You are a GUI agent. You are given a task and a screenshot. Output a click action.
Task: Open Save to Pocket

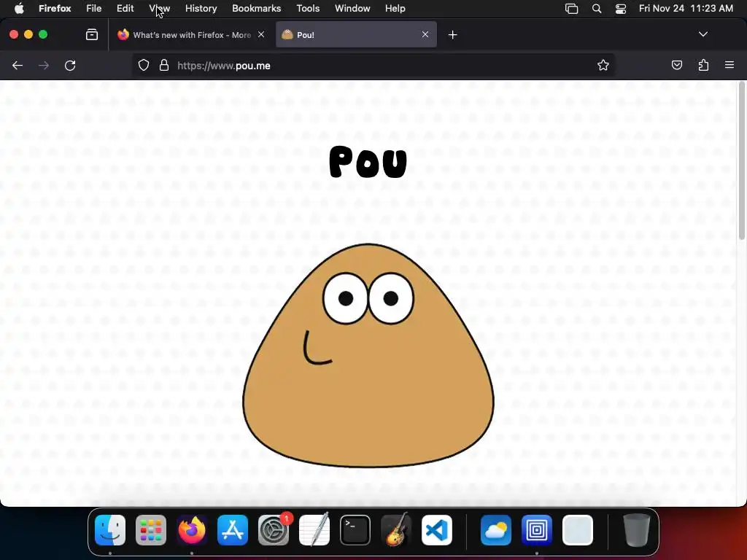click(x=676, y=65)
